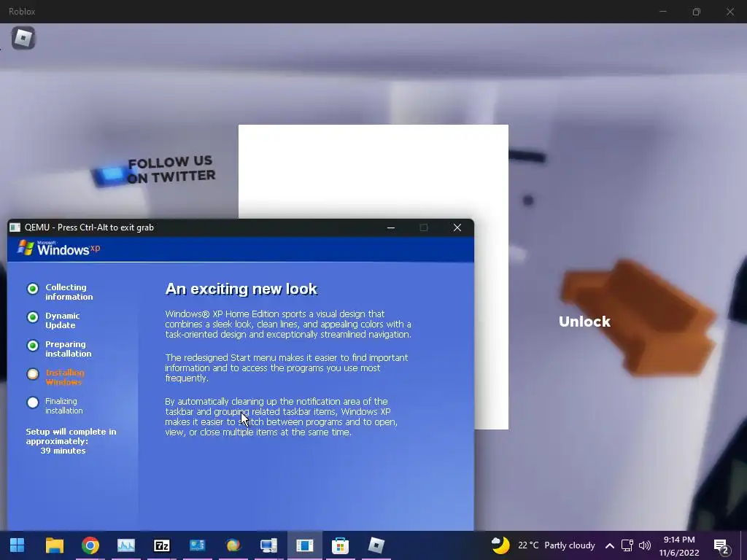
Task: Click the Dynamic Update label
Action: coord(63,321)
